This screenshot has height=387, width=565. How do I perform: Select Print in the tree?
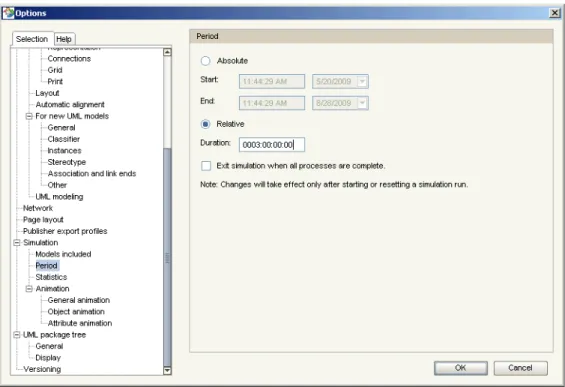tap(55, 81)
